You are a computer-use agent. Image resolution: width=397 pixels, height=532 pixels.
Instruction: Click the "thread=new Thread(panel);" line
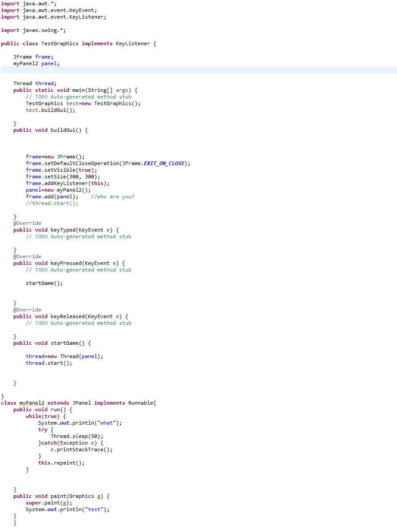(x=64, y=356)
